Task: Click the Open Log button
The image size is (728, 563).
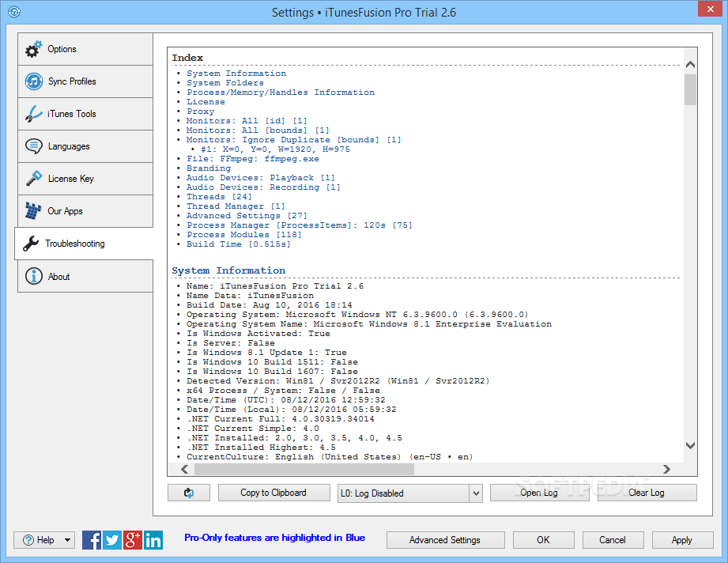Action: click(x=540, y=493)
